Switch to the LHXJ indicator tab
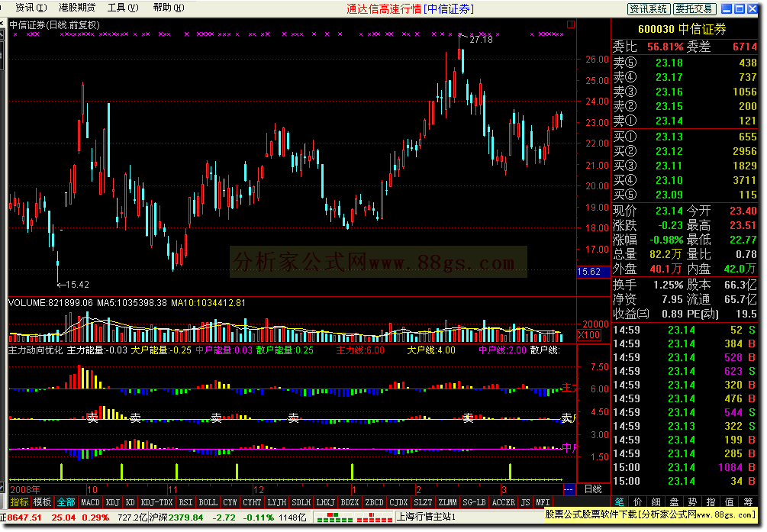Screen dimensions: 767x532 tap(326, 502)
